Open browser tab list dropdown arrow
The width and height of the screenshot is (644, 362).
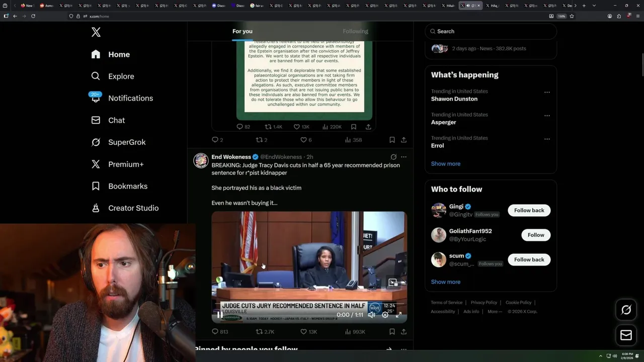tap(594, 6)
